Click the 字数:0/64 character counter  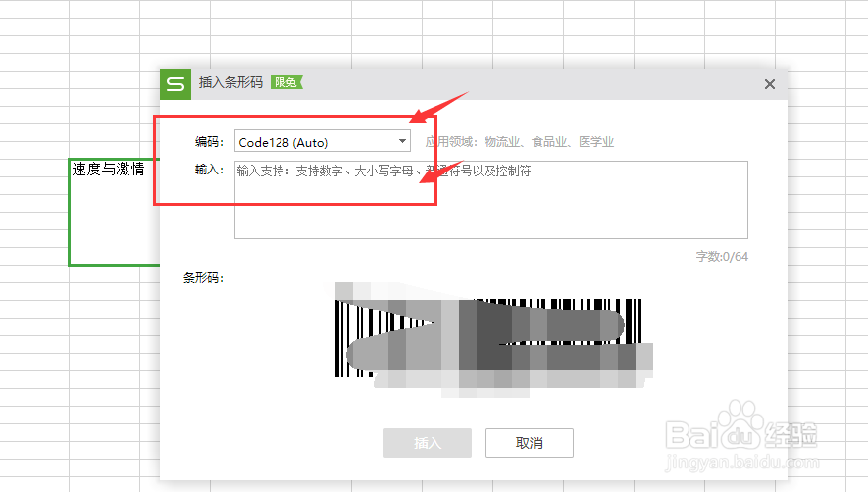(x=722, y=256)
